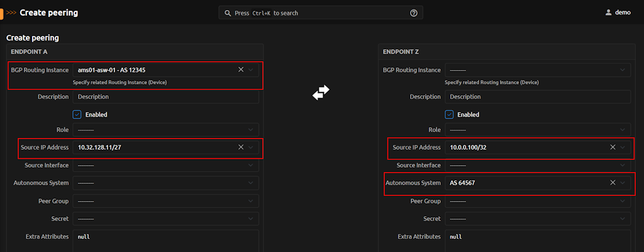
Task: Click the Endpoint Z Description input field
Action: [538, 97]
